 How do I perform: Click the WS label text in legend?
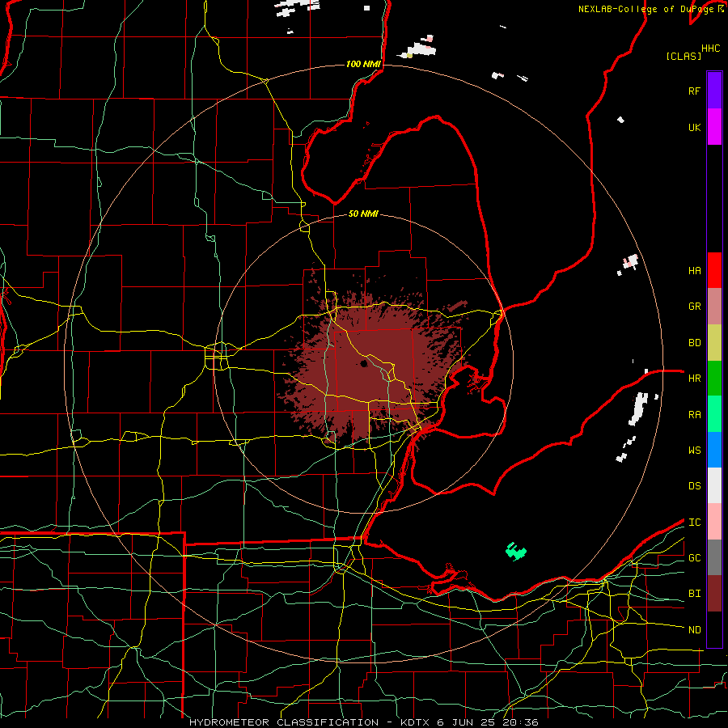pos(694,451)
